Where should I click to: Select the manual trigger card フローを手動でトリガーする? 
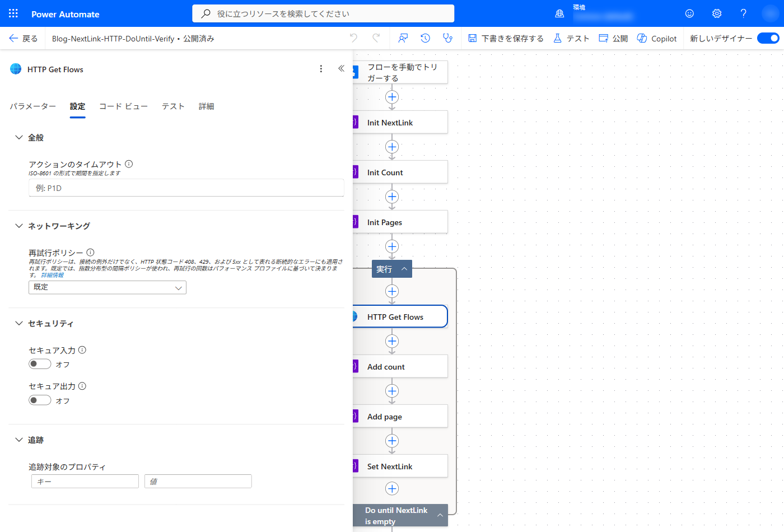click(400, 72)
